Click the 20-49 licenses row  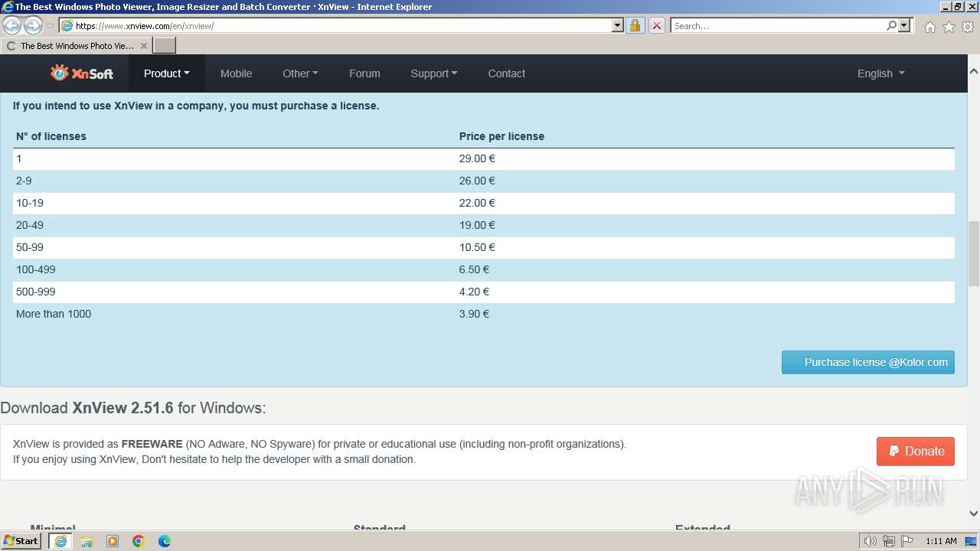[x=484, y=225]
